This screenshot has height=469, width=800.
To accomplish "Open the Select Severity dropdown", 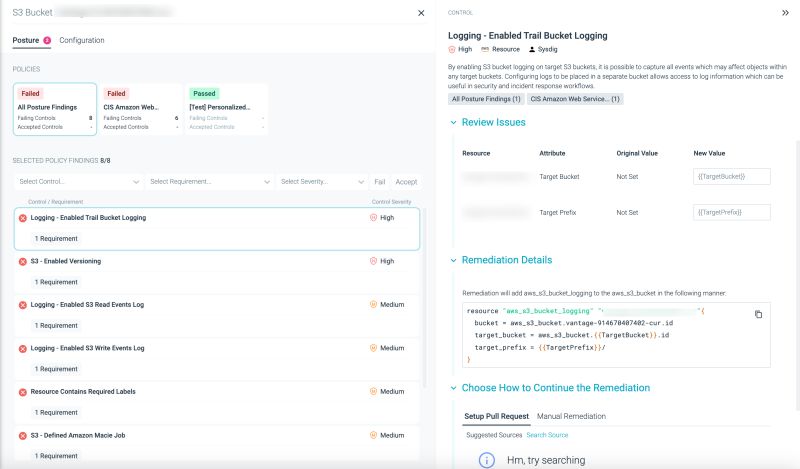I will coord(321,182).
